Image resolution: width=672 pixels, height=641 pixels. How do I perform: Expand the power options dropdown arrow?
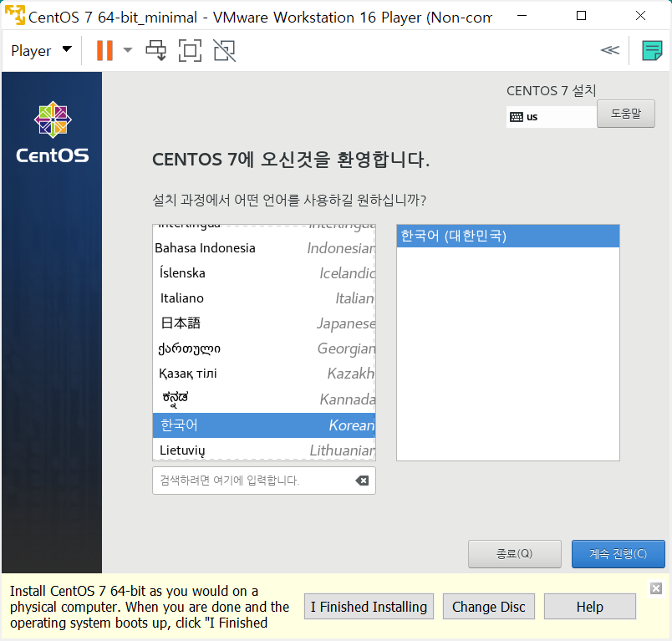tap(127, 50)
